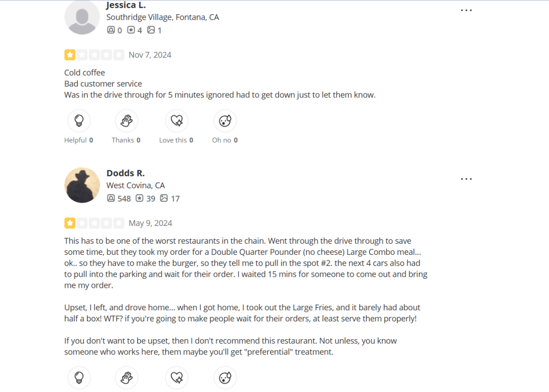Viewport: 549px width, 392px height.
Task: React Love this on Jessica L.'s review
Action: pos(176,121)
